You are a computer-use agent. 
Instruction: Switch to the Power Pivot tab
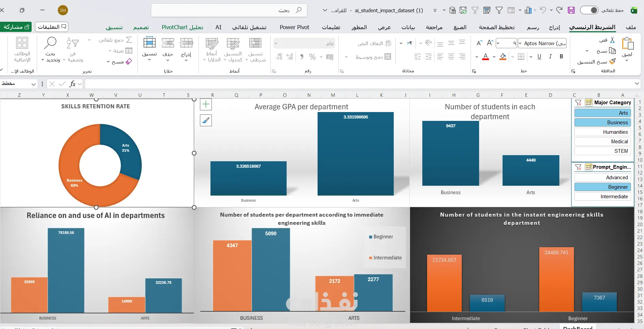tap(294, 27)
